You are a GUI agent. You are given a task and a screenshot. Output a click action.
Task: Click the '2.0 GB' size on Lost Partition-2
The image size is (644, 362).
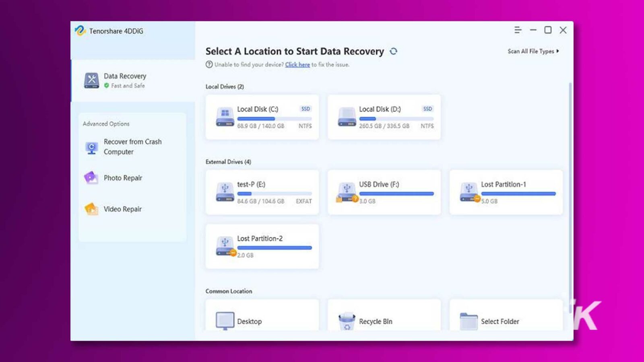pyautogui.click(x=246, y=255)
